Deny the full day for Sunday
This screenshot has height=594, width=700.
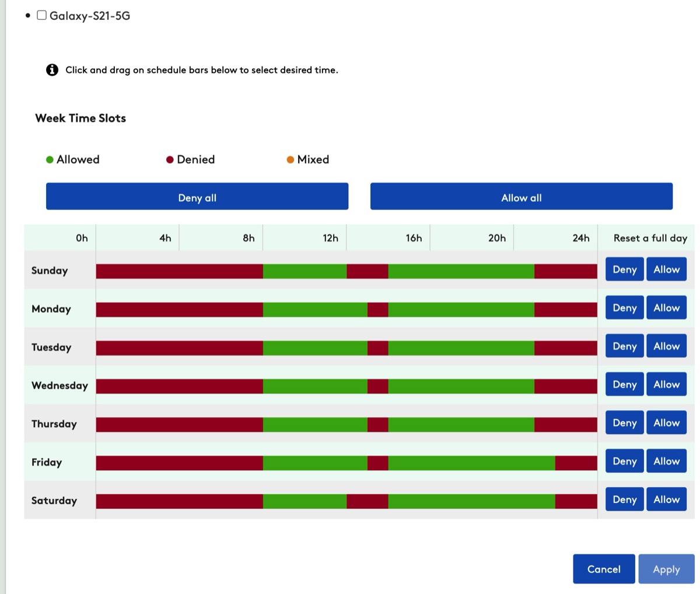coord(625,270)
